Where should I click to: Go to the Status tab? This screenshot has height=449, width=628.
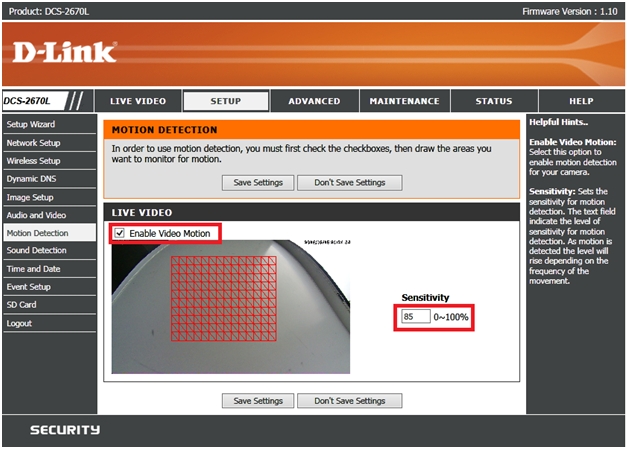(x=493, y=101)
